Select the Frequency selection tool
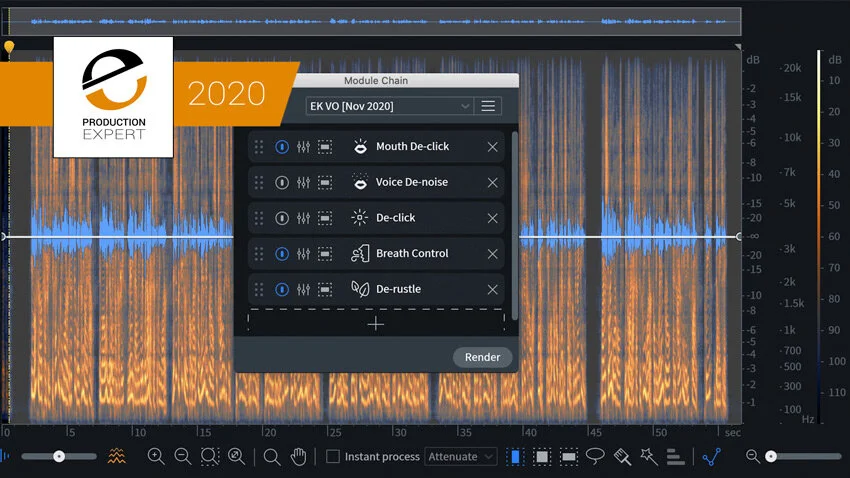 [568, 457]
